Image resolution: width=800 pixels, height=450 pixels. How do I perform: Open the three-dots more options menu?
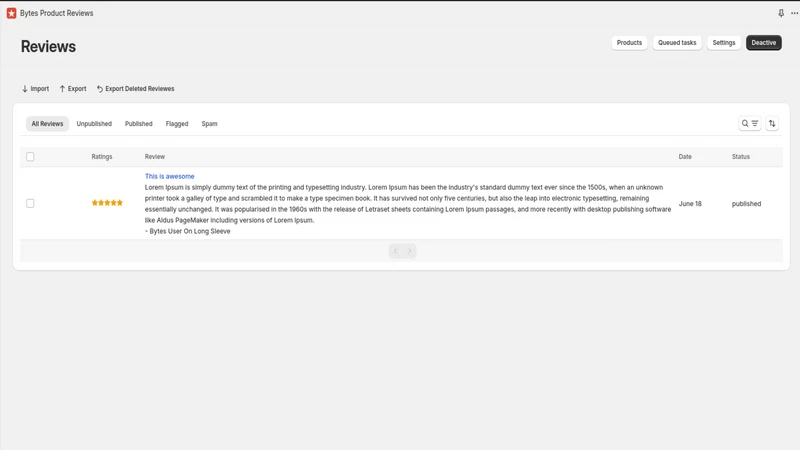794,13
